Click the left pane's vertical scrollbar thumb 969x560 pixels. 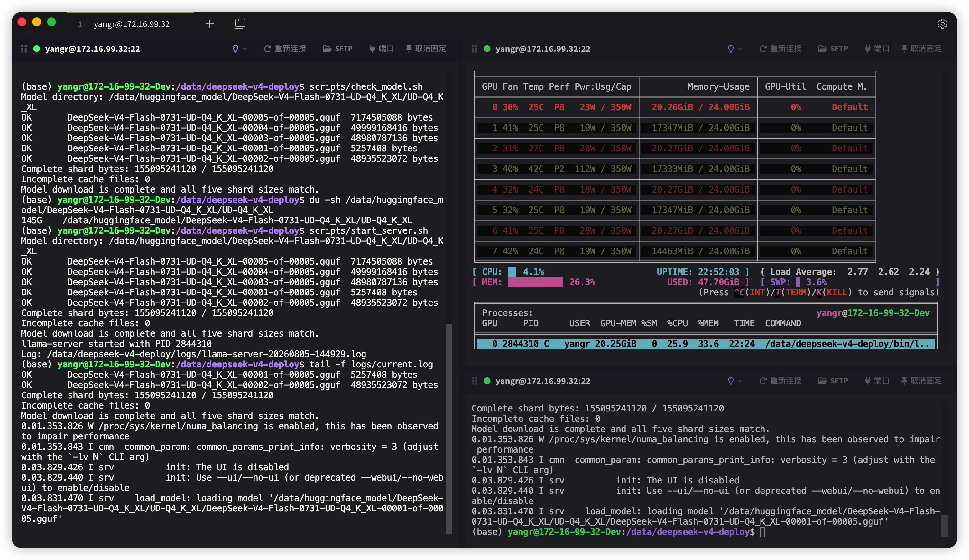[x=449, y=429]
